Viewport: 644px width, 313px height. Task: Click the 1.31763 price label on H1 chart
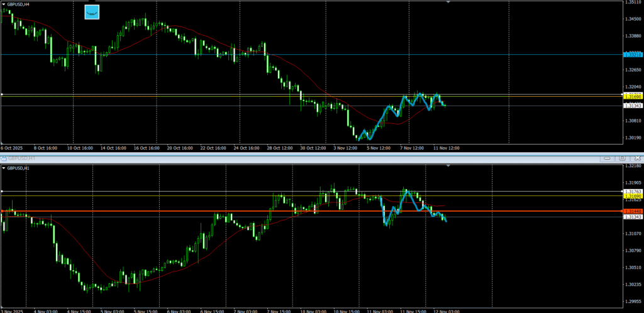point(632,191)
